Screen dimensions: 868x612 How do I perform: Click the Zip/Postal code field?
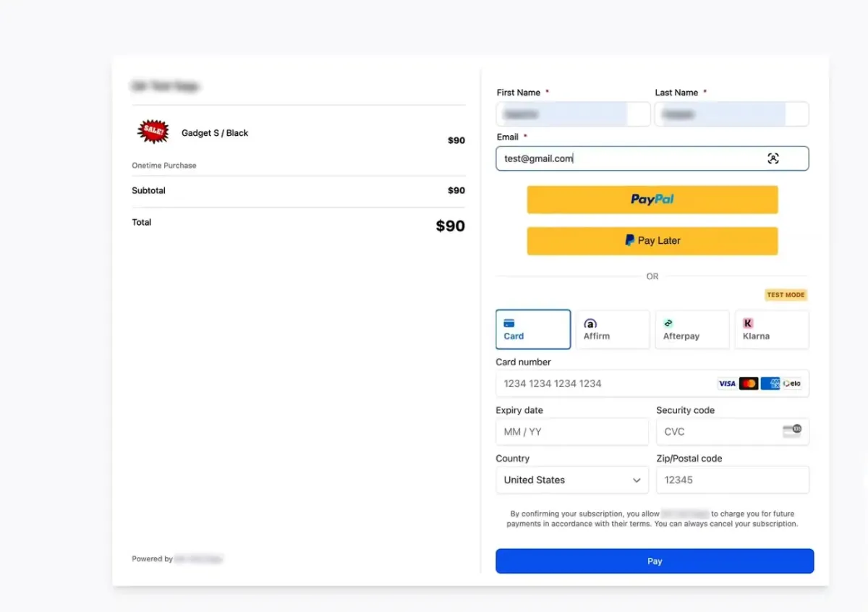coord(733,480)
